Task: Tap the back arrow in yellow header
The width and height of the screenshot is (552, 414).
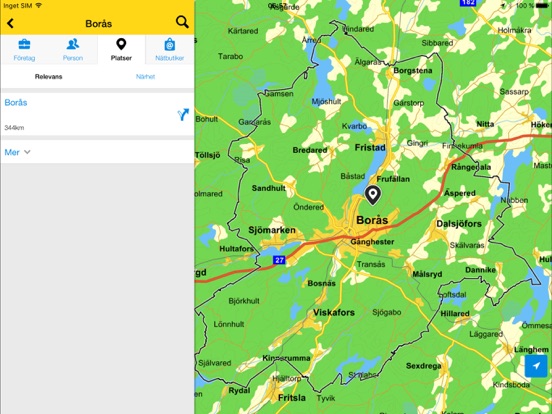Action: (10, 23)
